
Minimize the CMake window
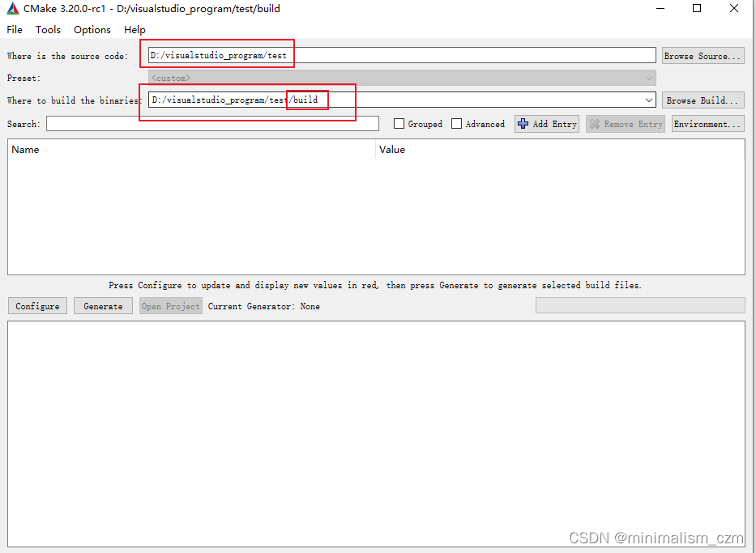click(660, 9)
